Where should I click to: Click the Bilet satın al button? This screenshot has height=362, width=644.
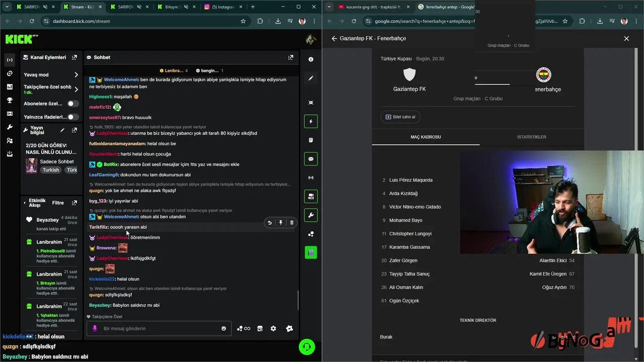(x=400, y=117)
